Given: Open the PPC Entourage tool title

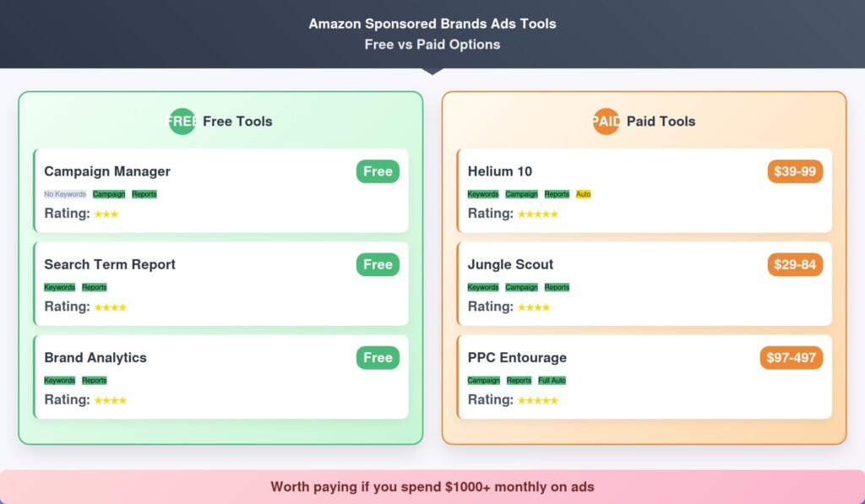Looking at the screenshot, I should (517, 357).
